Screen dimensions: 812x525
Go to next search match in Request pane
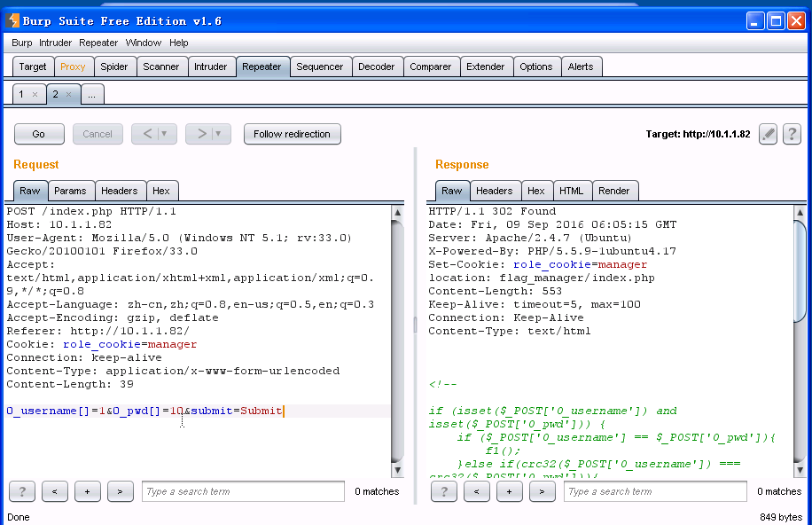pos(121,491)
